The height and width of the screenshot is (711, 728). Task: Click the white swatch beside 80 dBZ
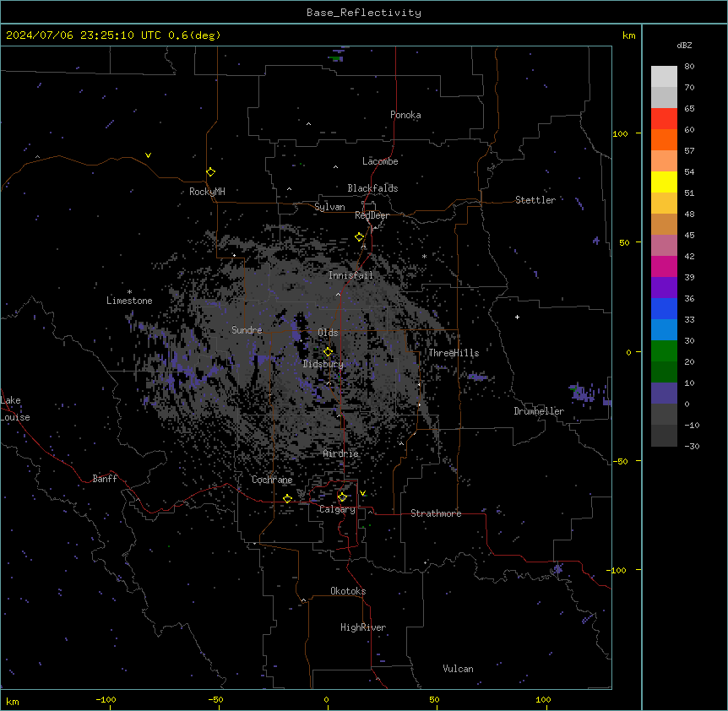tap(664, 76)
